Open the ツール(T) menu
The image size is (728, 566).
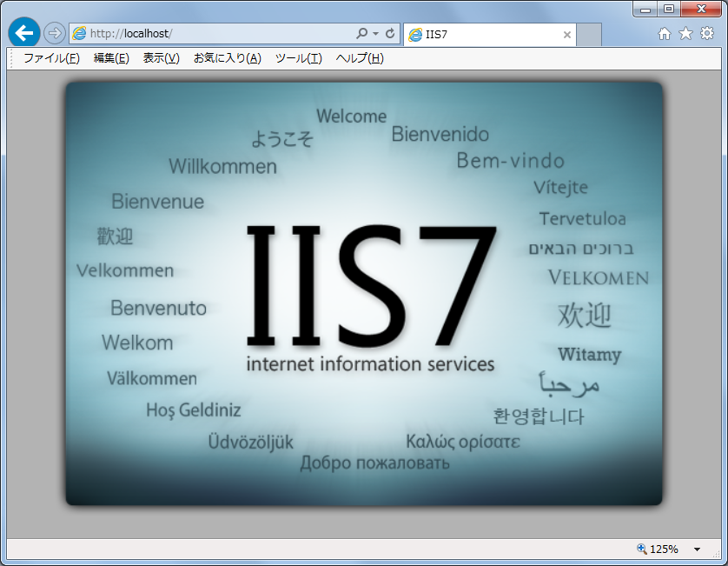pyautogui.click(x=299, y=58)
